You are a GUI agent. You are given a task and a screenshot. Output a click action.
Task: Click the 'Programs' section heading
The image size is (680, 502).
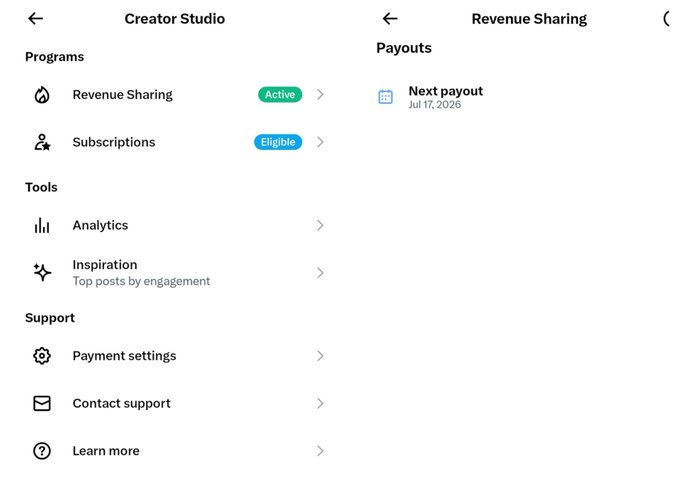click(55, 57)
